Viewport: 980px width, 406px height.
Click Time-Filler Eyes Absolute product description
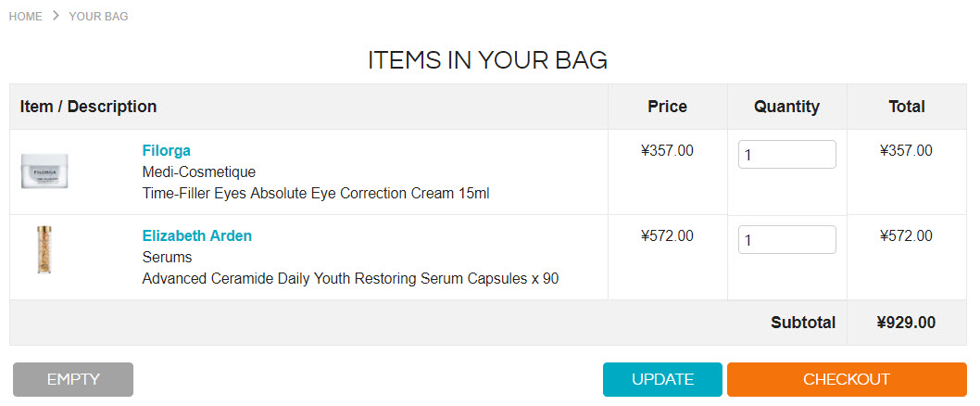(x=316, y=194)
